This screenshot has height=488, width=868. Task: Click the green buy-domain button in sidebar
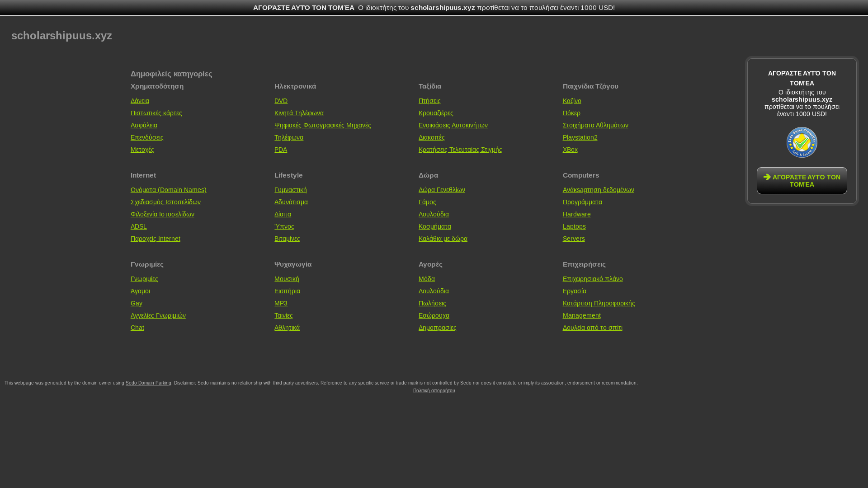tap(802, 181)
